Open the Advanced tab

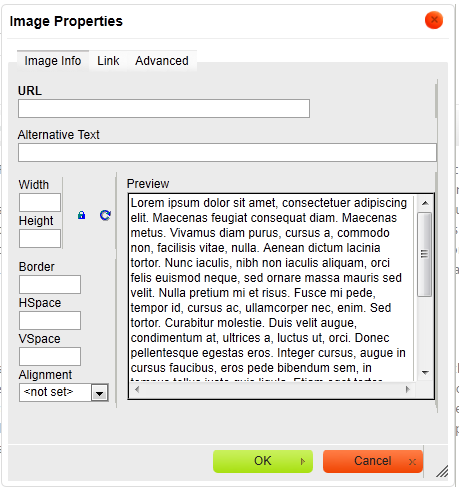162,61
